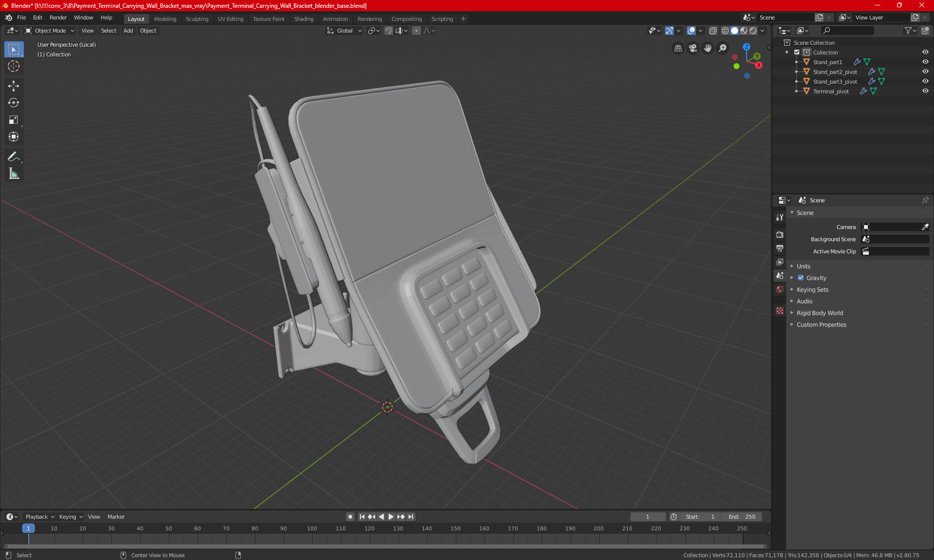This screenshot has height=560, width=934.
Task: Toggle visibility of Collection
Action: (925, 52)
